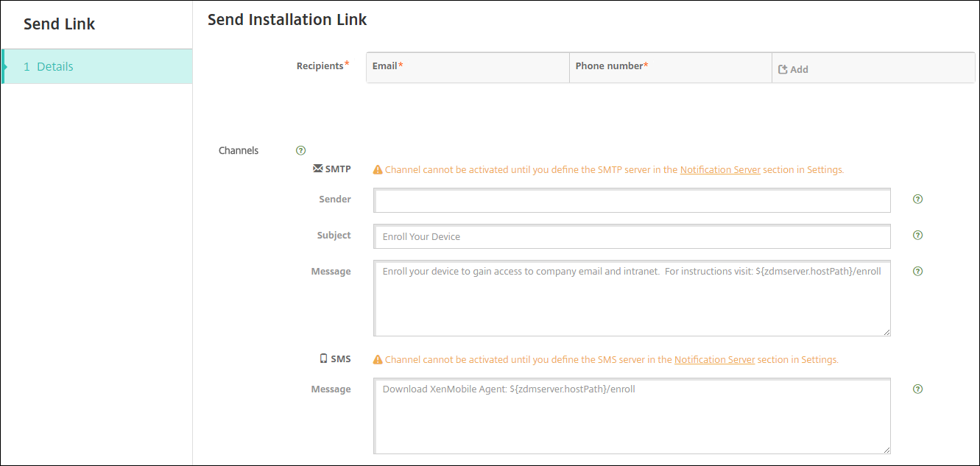Select the Details step in sidebar

click(x=96, y=66)
